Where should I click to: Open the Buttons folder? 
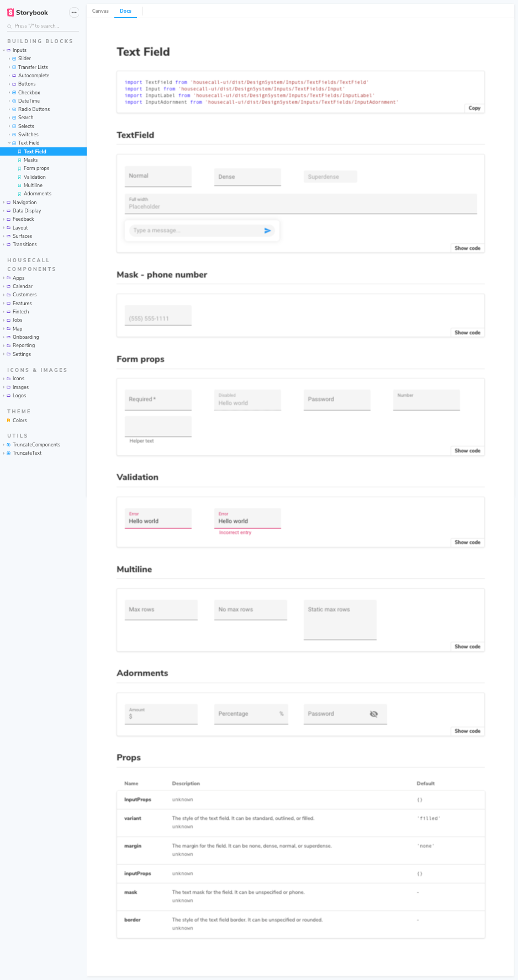click(x=27, y=84)
